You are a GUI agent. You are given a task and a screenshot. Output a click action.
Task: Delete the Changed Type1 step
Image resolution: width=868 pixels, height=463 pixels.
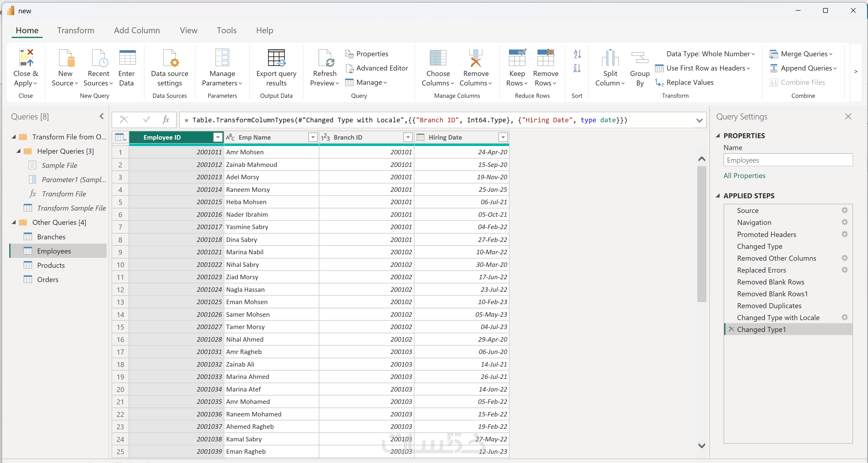click(x=731, y=329)
